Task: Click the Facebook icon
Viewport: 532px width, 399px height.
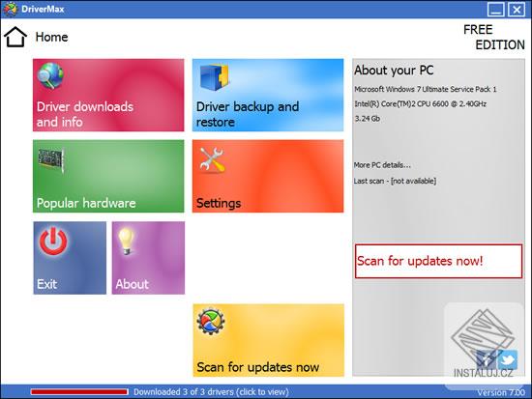Action: [x=487, y=360]
